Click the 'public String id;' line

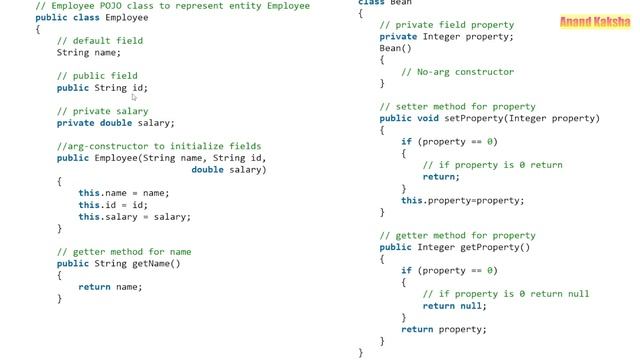coord(102,88)
